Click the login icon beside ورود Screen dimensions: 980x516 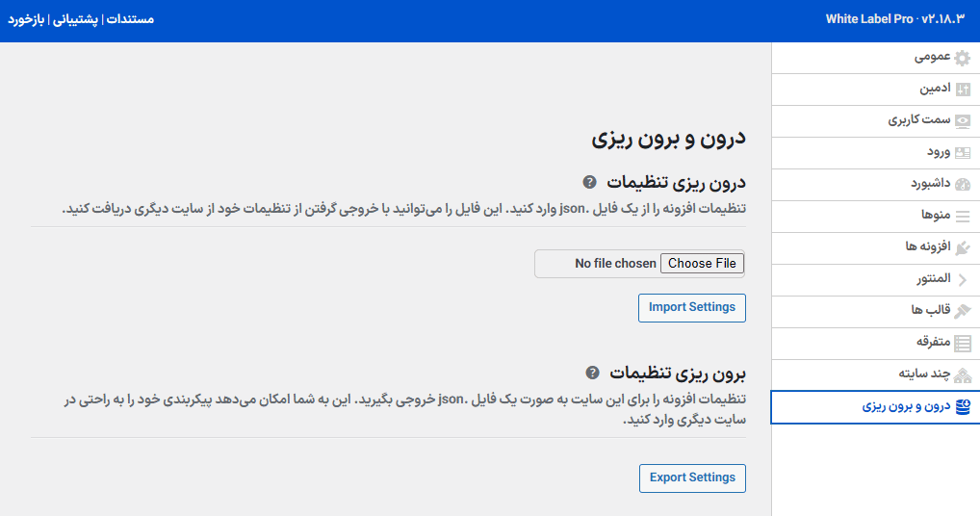pyautogui.click(x=962, y=153)
